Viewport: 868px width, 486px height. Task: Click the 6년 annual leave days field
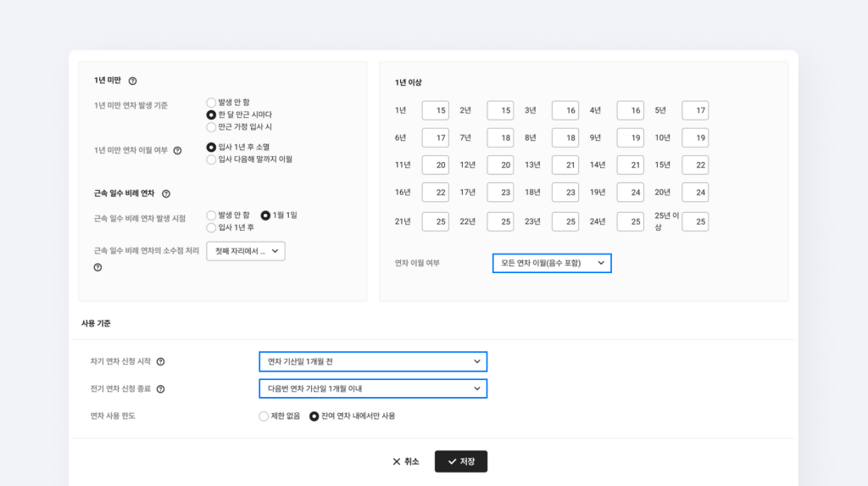tap(435, 137)
